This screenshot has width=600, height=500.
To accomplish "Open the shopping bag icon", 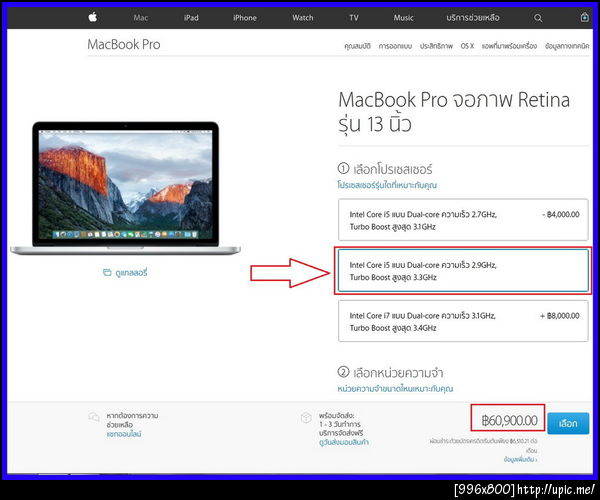I will (x=584, y=17).
